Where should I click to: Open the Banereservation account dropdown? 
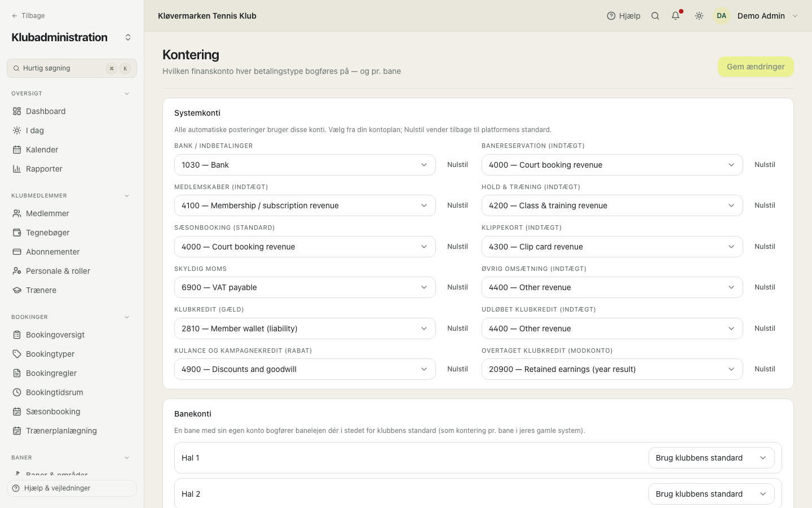pos(612,165)
